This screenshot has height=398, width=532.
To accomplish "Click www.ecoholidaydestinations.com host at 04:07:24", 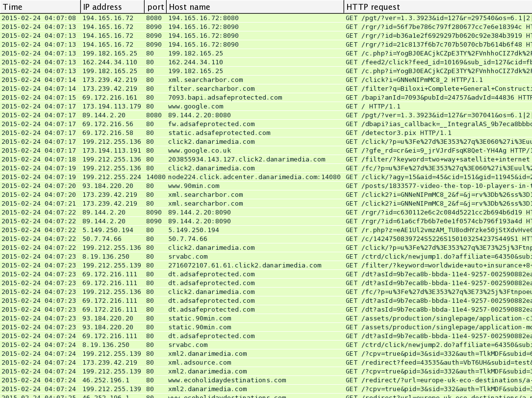I will pos(227,380).
